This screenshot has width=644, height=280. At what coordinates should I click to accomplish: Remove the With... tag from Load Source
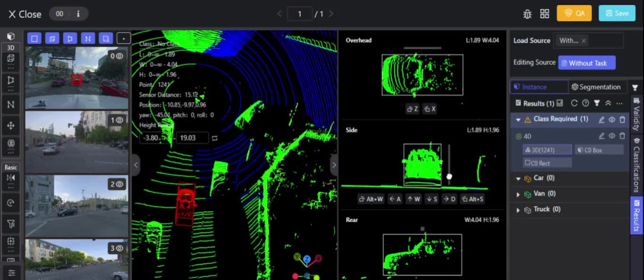(583, 41)
